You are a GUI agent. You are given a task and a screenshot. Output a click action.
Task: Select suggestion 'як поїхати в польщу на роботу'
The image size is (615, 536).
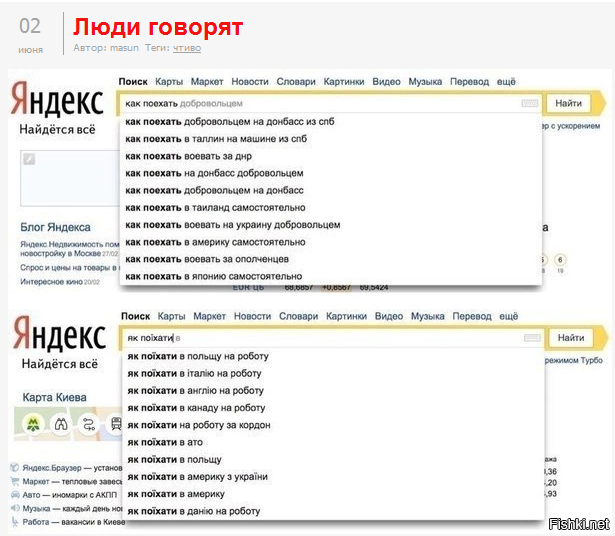coord(333,356)
